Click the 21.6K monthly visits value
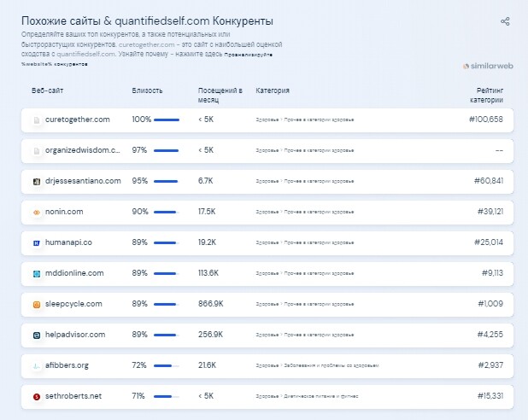This screenshot has width=528, height=420. tap(207, 365)
